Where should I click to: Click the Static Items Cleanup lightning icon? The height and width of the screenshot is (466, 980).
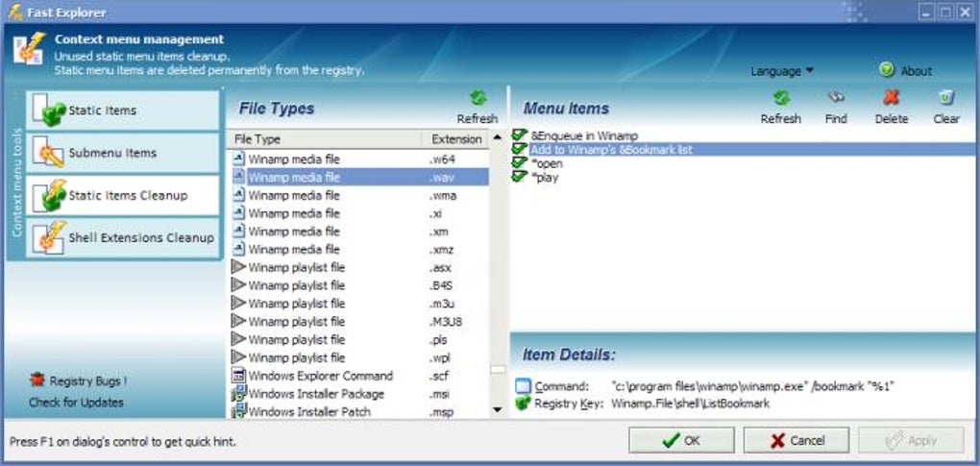point(49,195)
